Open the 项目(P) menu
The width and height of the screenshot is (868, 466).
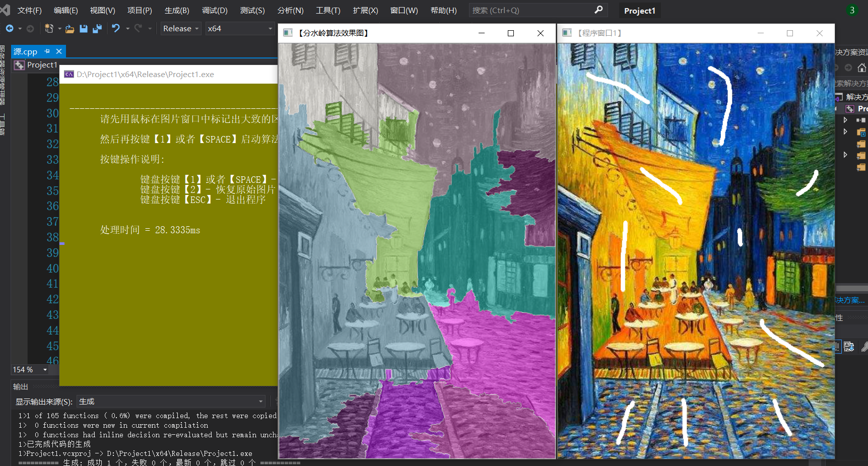(140, 10)
